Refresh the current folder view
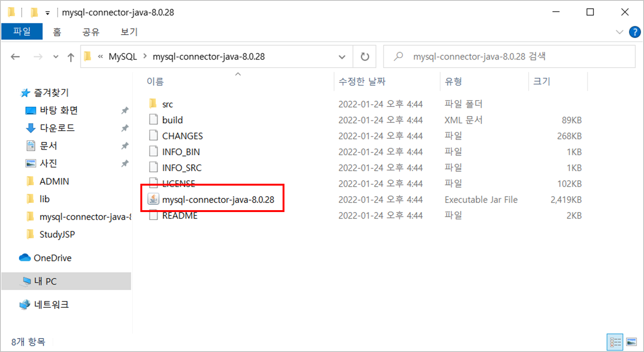 [364, 57]
